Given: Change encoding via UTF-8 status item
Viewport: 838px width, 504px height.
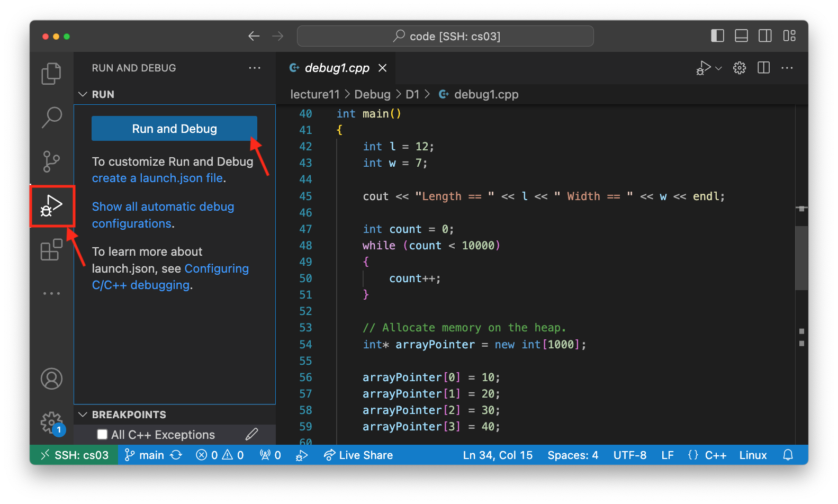Looking at the screenshot, I should (630, 455).
